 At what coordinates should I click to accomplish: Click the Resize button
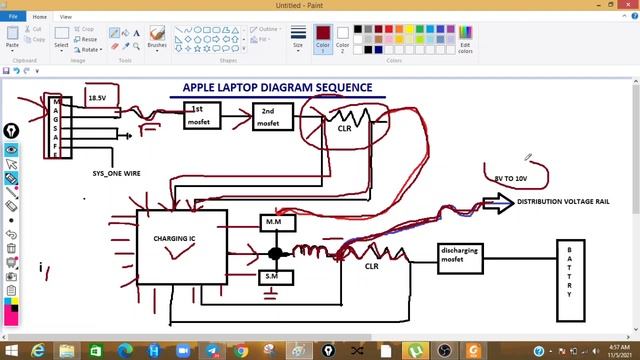pyautogui.click(x=86, y=40)
